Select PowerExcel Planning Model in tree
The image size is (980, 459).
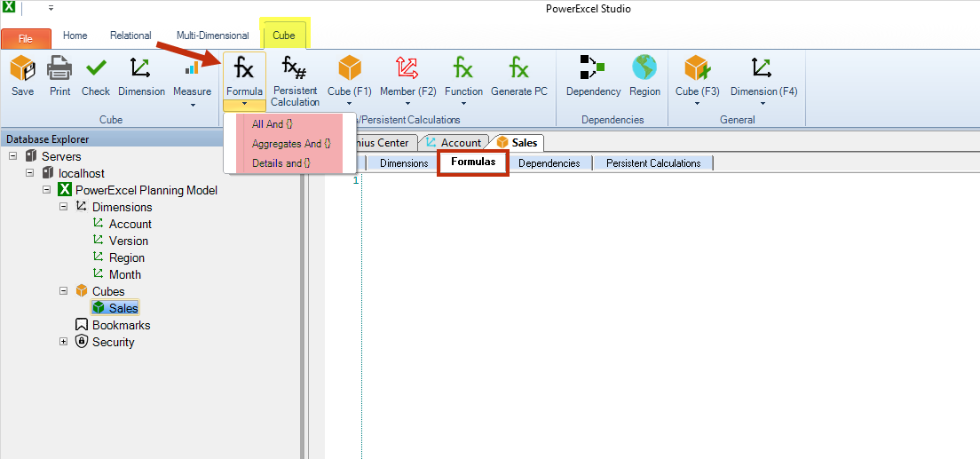point(146,190)
